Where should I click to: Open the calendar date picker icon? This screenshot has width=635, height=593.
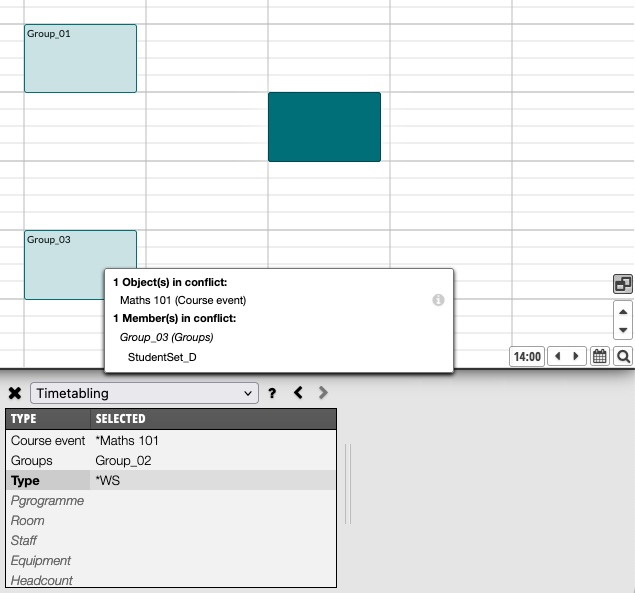[599, 357]
